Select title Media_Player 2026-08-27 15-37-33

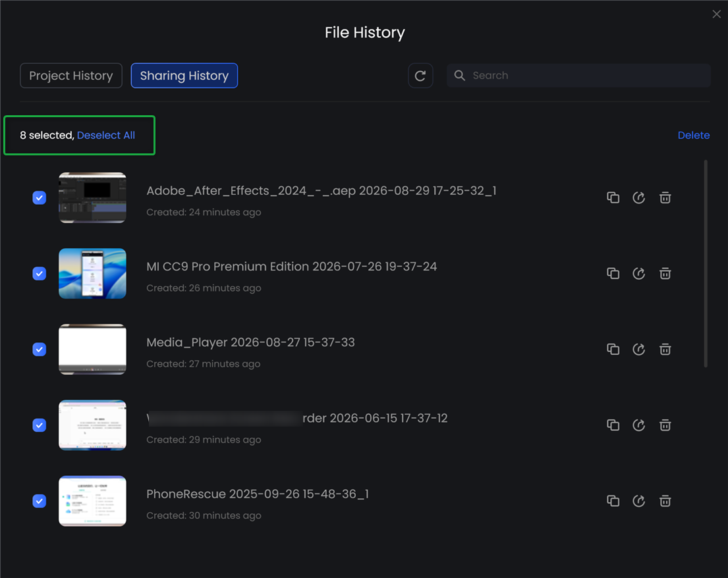[251, 342]
